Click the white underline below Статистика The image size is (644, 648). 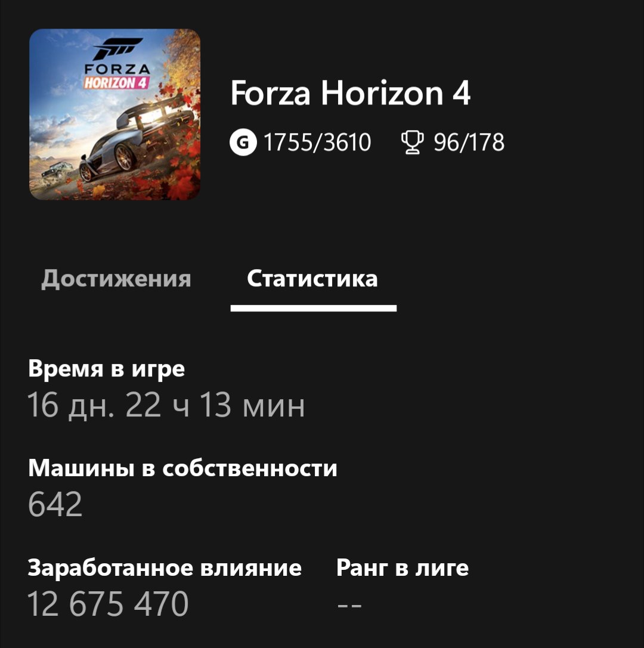314,308
